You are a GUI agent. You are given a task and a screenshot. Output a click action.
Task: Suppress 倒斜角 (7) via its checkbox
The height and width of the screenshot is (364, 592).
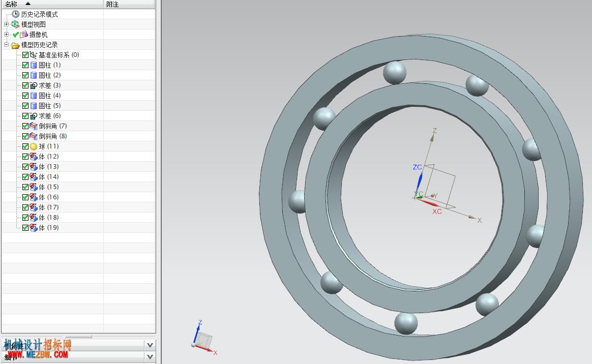[x=25, y=126]
